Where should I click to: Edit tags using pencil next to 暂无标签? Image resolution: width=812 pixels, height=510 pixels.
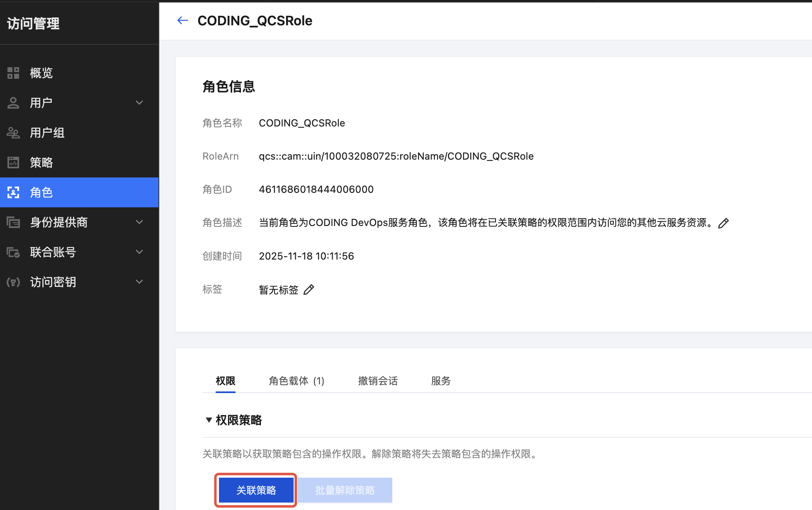(x=309, y=289)
